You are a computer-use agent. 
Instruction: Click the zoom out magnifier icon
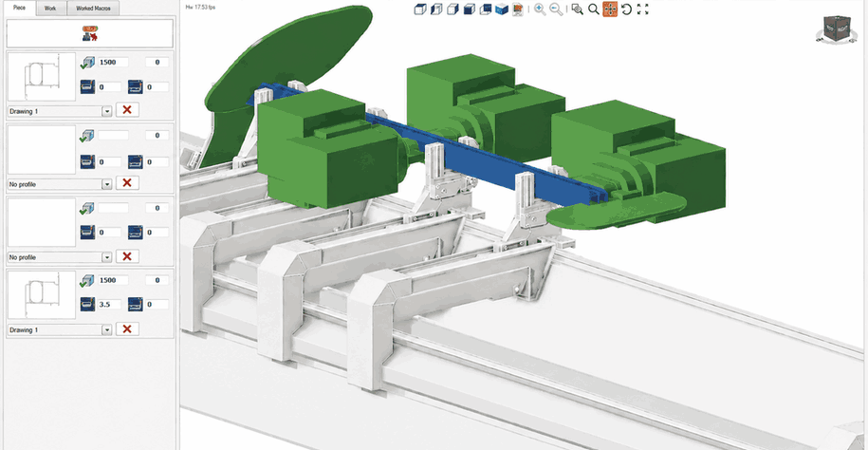pos(556,9)
